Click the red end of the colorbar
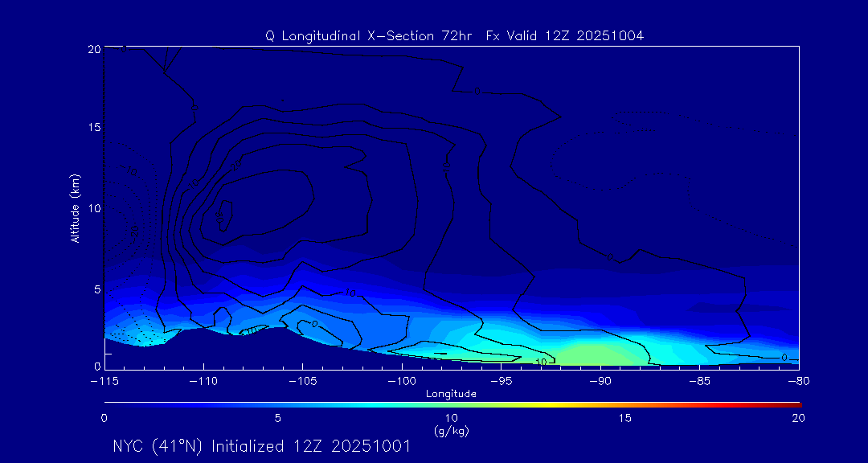The height and width of the screenshot is (463, 868). [794, 404]
